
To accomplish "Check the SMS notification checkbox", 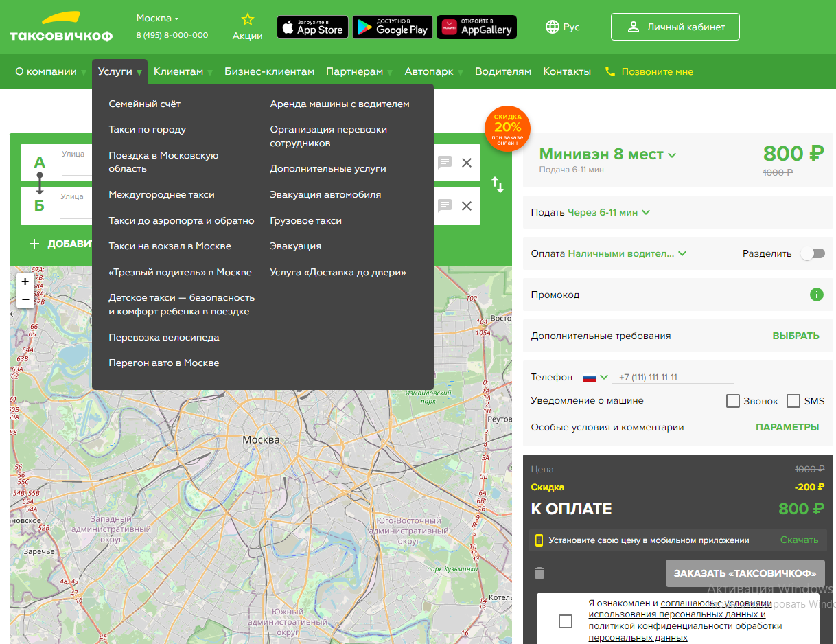I will [793, 401].
